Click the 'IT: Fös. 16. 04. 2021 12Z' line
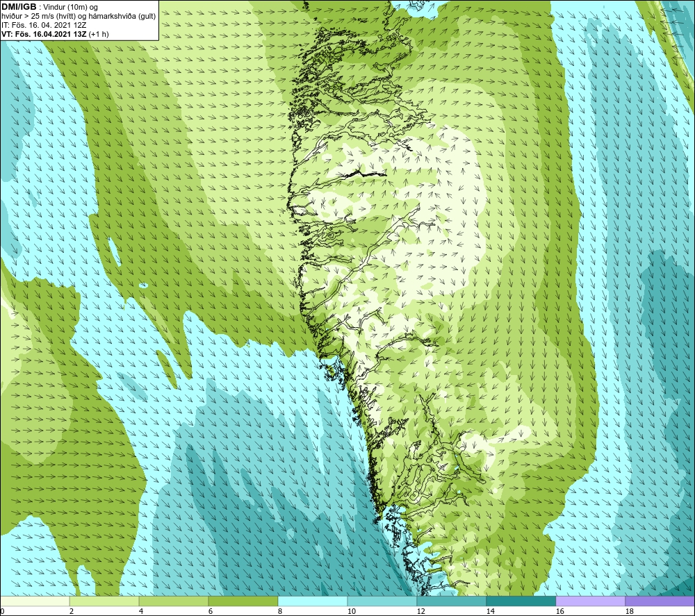The height and width of the screenshot is (616, 695). click(x=44, y=25)
